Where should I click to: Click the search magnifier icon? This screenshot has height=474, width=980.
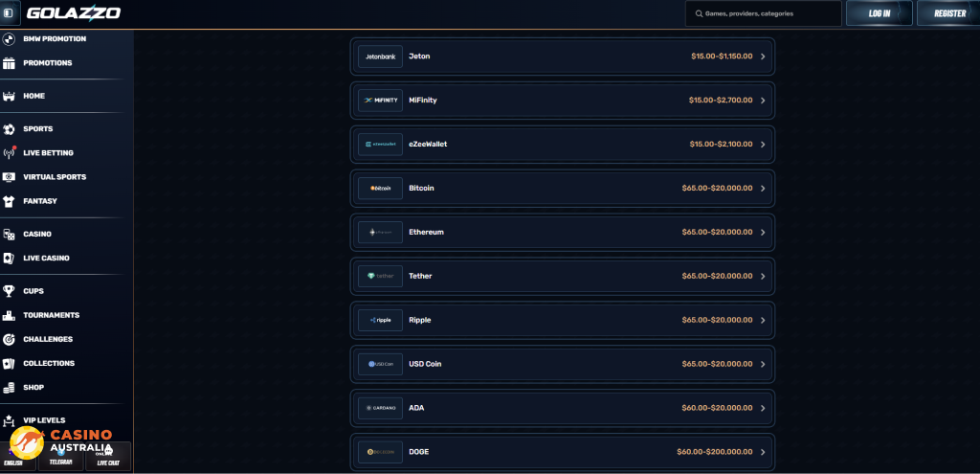pyautogui.click(x=698, y=13)
